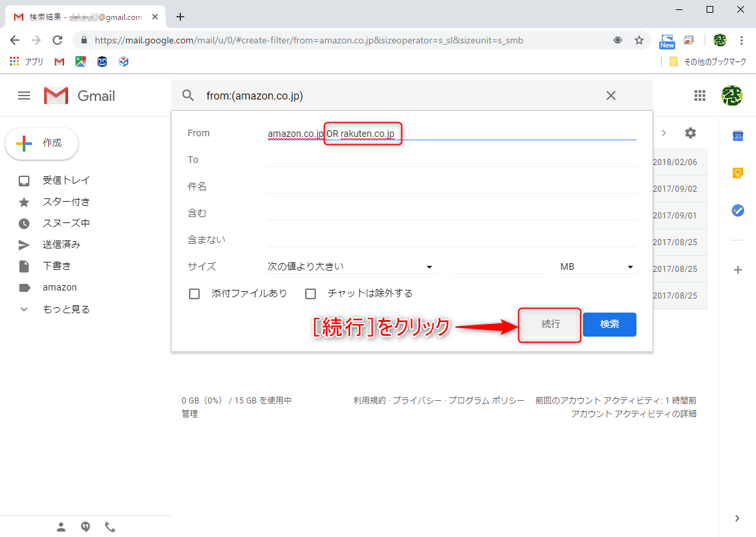Viewport: 756px width, 537px height.
Task: Open Google Calendar from the side panel
Action: coord(737,136)
